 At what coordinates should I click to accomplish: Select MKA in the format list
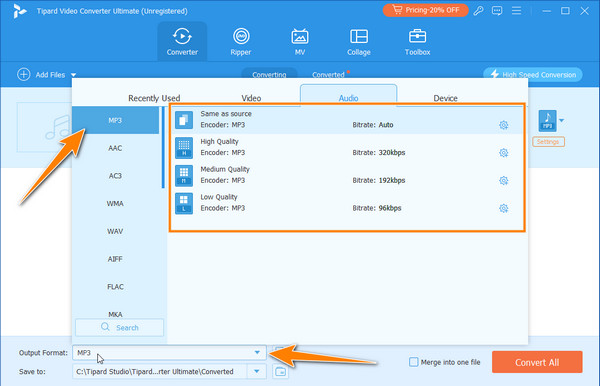[x=115, y=314]
